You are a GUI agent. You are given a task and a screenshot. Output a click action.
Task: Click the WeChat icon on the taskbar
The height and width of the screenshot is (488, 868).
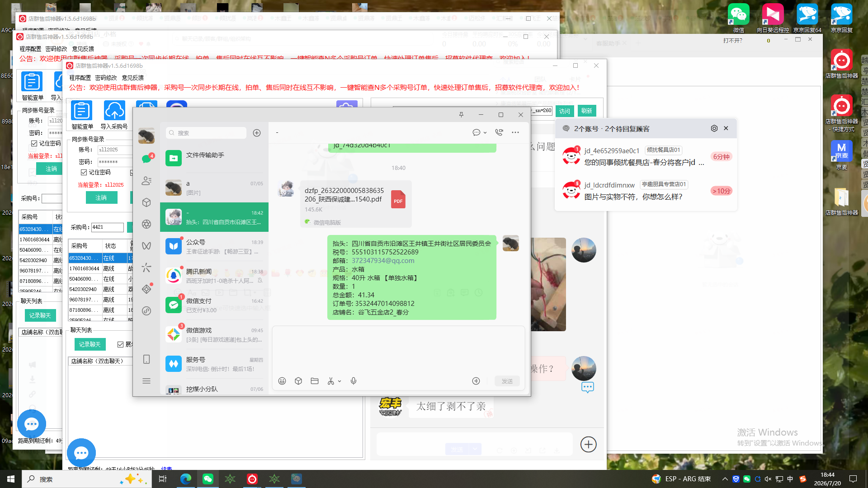click(x=208, y=479)
